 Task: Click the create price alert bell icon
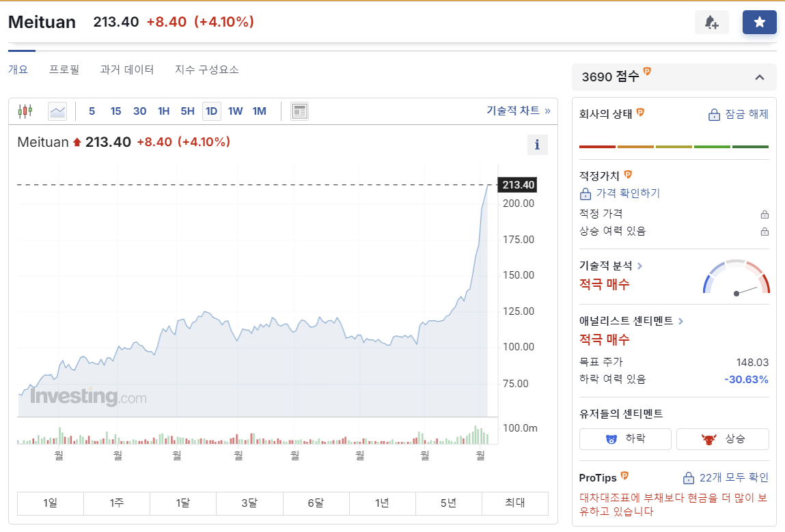(712, 22)
